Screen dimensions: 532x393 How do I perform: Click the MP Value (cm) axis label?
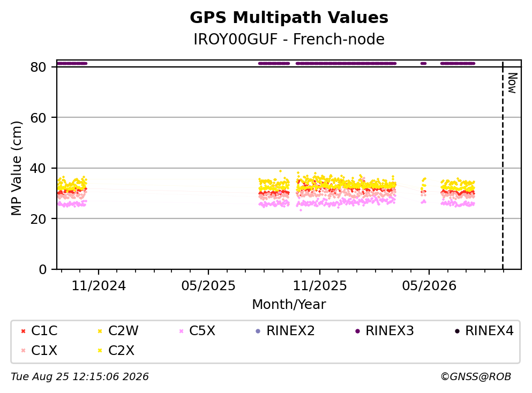click(x=16, y=168)
